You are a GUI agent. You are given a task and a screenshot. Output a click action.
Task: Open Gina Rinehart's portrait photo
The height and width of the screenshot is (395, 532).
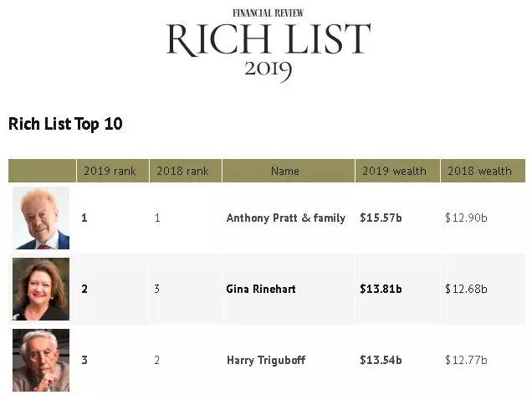point(41,290)
